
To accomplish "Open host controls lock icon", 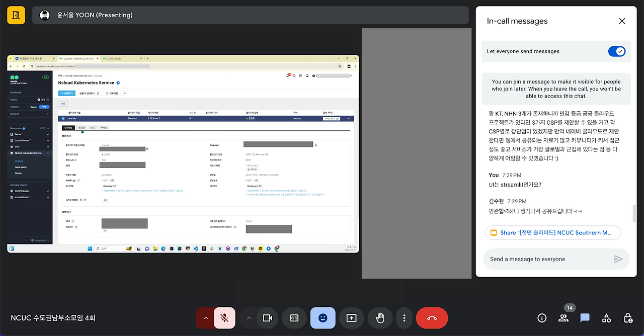I will [628, 318].
